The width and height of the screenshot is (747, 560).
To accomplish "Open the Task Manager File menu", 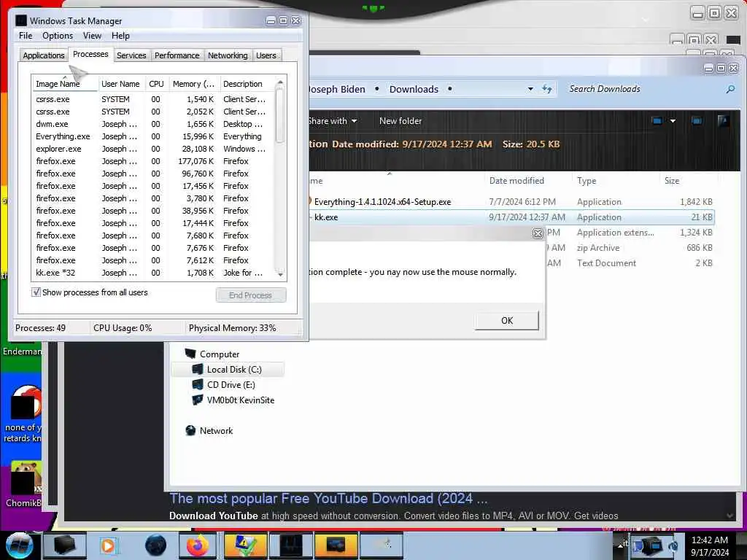I will 26,36.
